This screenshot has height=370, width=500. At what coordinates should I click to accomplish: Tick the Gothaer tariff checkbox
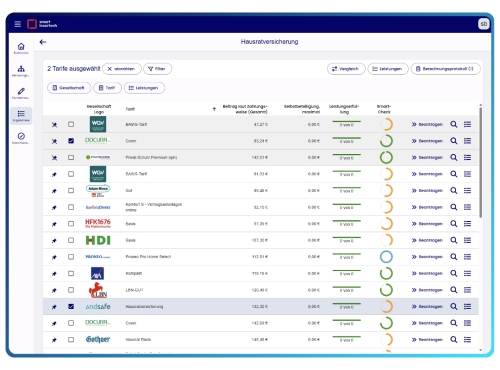coord(71,339)
